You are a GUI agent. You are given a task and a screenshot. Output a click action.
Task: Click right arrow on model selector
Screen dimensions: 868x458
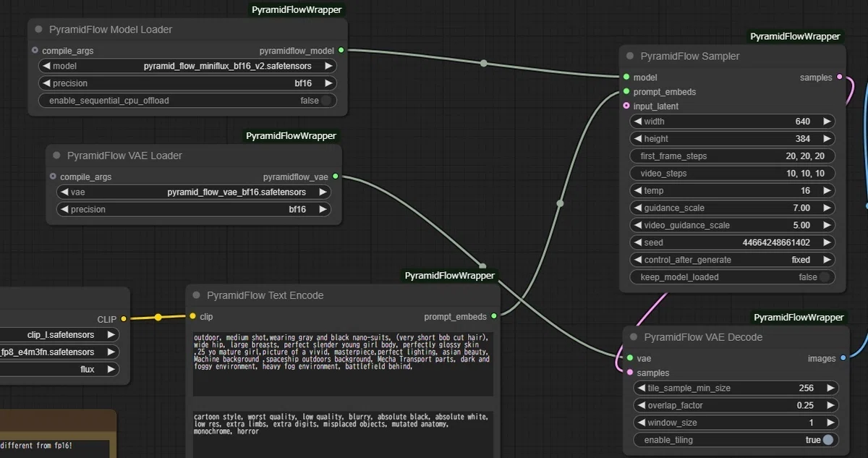pyautogui.click(x=328, y=66)
